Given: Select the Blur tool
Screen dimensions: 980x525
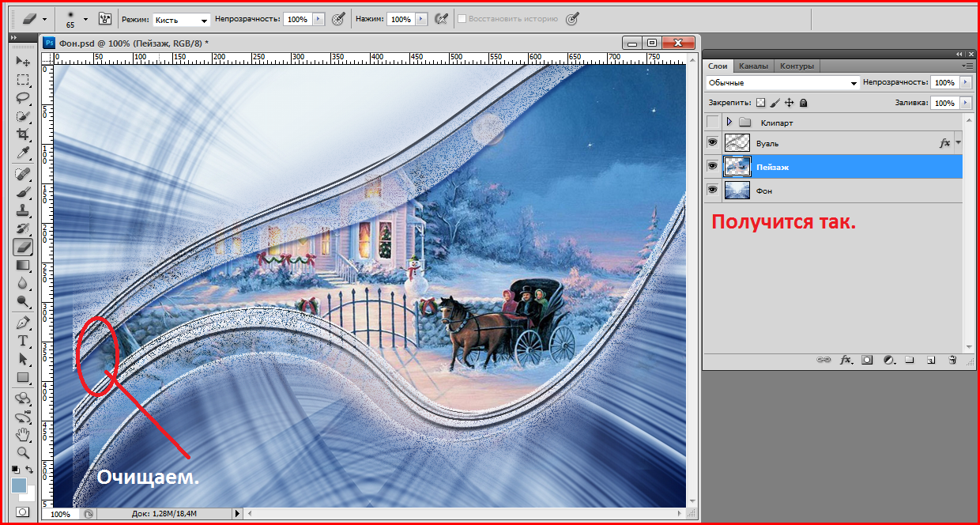Looking at the screenshot, I should pyautogui.click(x=24, y=283).
